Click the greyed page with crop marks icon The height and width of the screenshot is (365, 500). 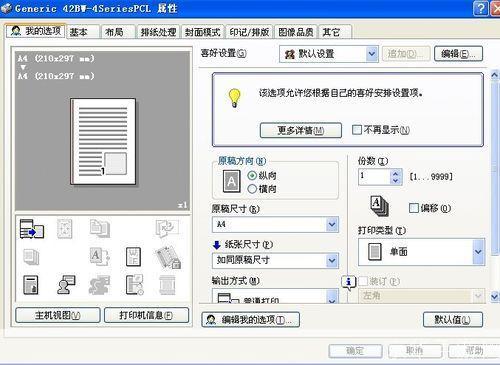pyautogui.click(x=64, y=228)
